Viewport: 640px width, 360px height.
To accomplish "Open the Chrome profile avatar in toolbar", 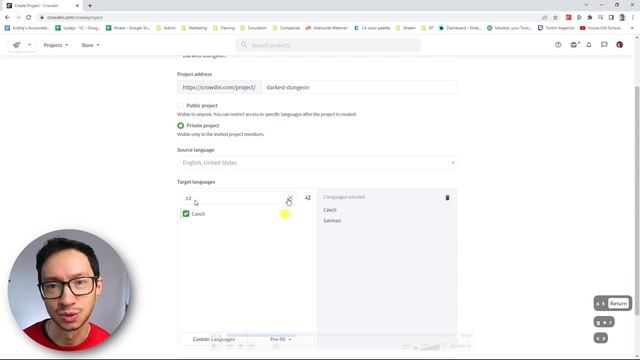I will pos(622,18).
